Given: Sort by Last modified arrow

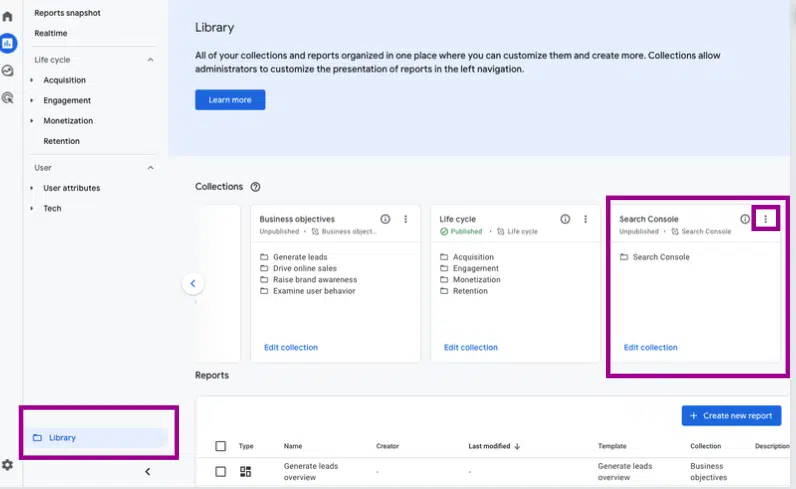Looking at the screenshot, I should [517, 446].
